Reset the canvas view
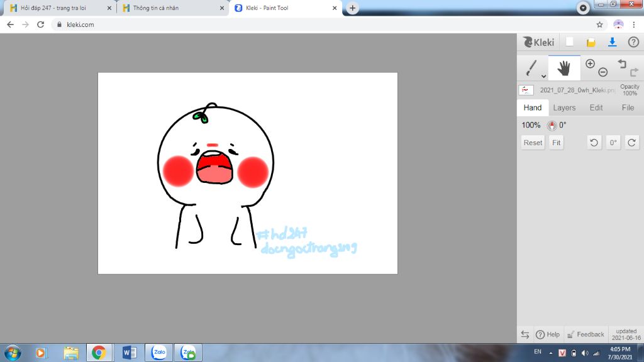This screenshot has width=644, height=362. point(533,143)
